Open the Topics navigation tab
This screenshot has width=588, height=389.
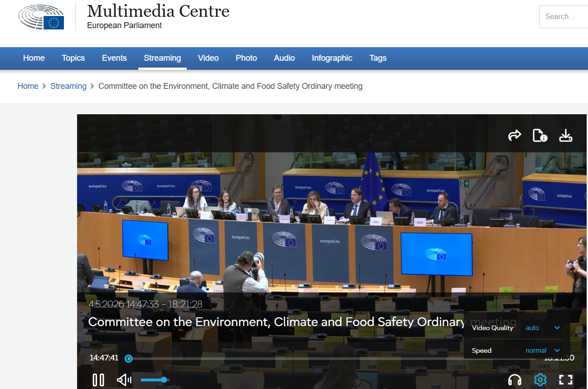point(73,58)
